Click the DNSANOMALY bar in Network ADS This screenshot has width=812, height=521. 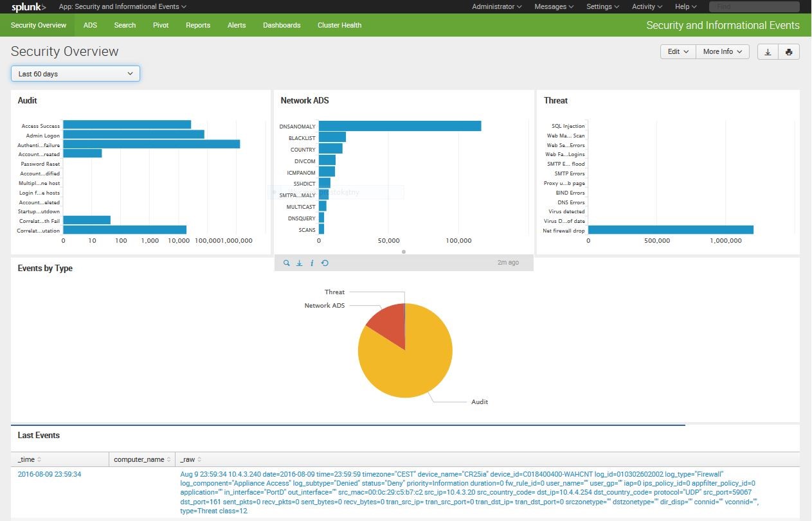click(x=399, y=126)
